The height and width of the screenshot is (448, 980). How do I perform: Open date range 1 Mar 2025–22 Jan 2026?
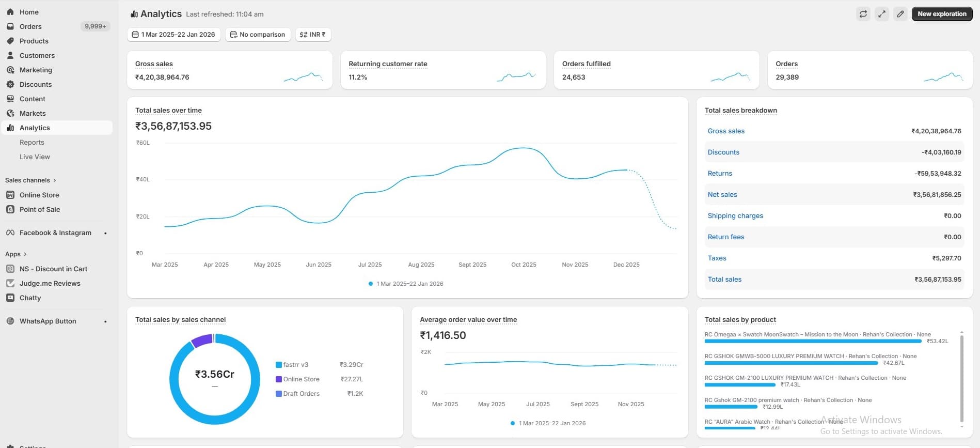pyautogui.click(x=174, y=35)
